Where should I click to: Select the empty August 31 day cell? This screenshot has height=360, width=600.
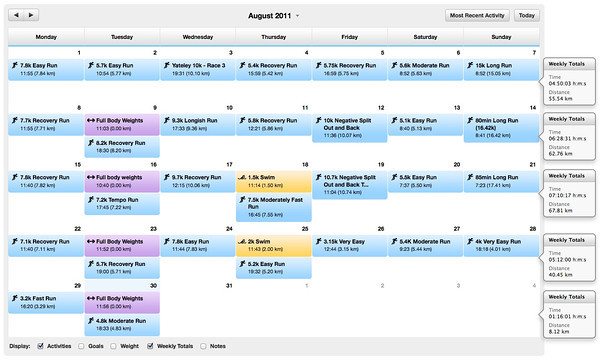click(x=197, y=309)
